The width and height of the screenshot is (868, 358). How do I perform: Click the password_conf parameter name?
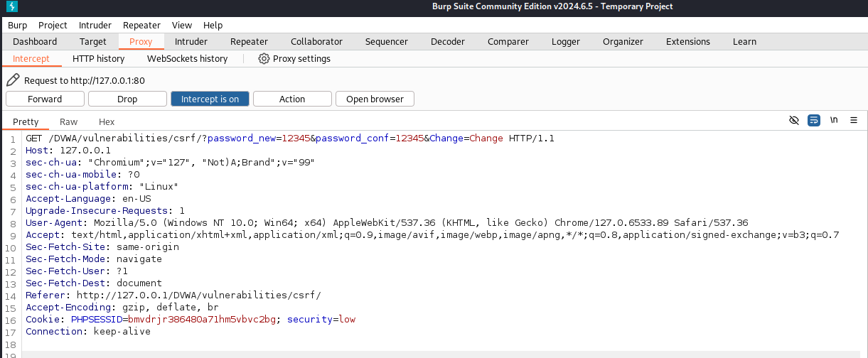click(353, 138)
